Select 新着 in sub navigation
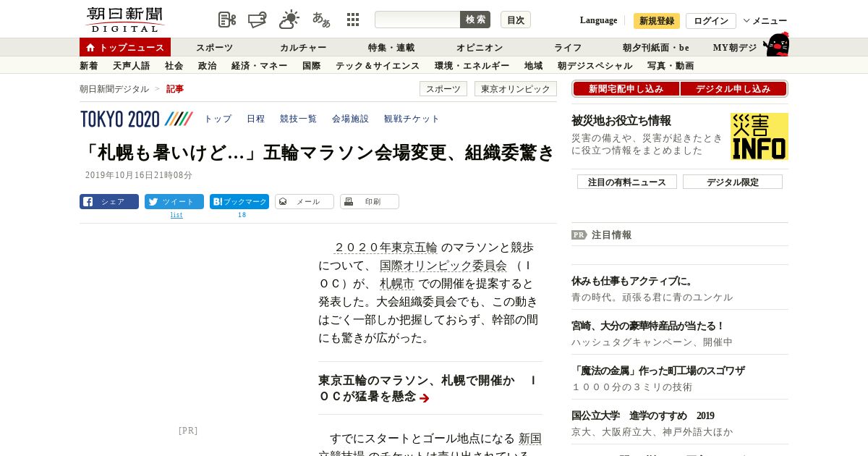This screenshot has width=868, height=456. pyautogui.click(x=89, y=66)
